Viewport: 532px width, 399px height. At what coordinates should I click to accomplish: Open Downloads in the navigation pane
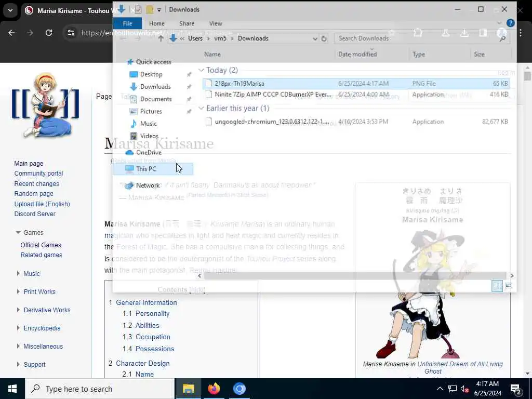click(x=155, y=87)
